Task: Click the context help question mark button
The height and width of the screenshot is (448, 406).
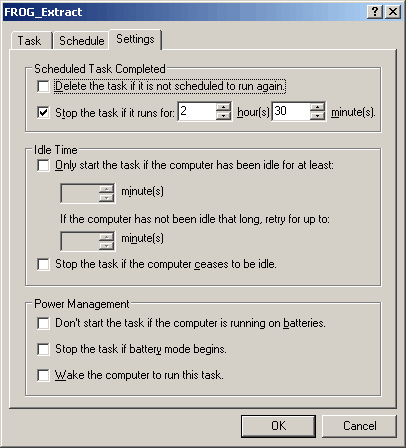Action: point(375,12)
